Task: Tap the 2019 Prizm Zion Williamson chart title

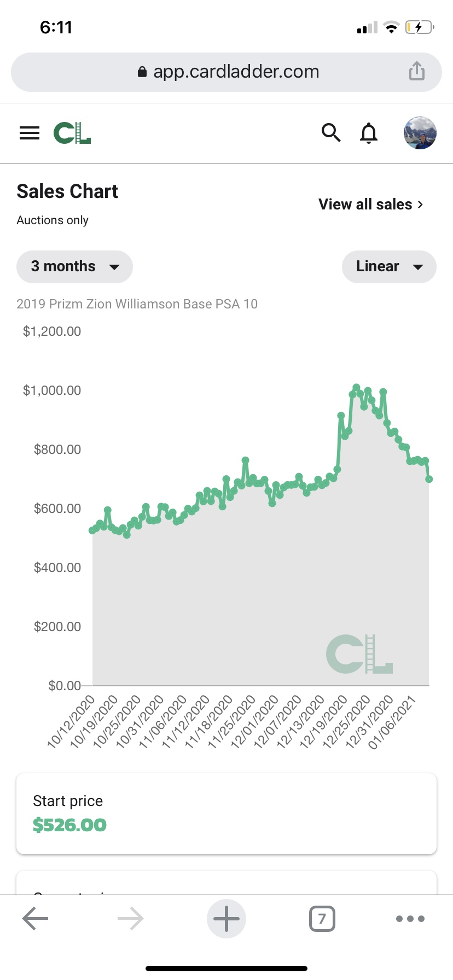Action: tap(137, 304)
